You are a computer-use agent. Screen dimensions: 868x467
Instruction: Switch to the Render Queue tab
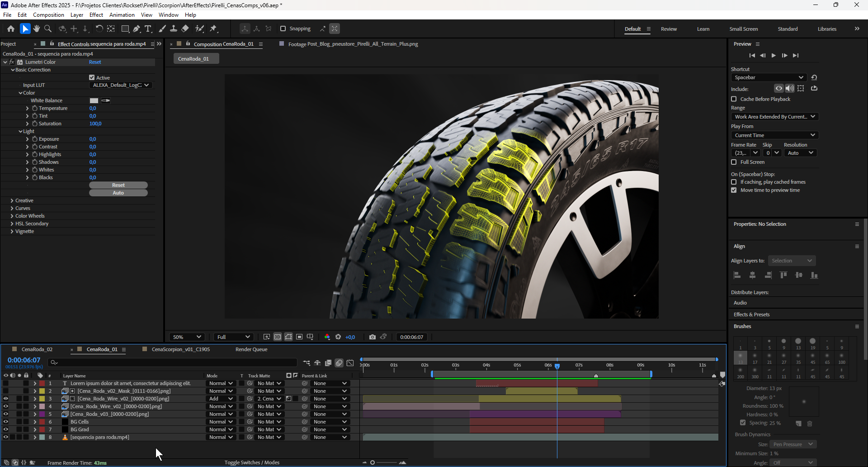pos(251,349)
